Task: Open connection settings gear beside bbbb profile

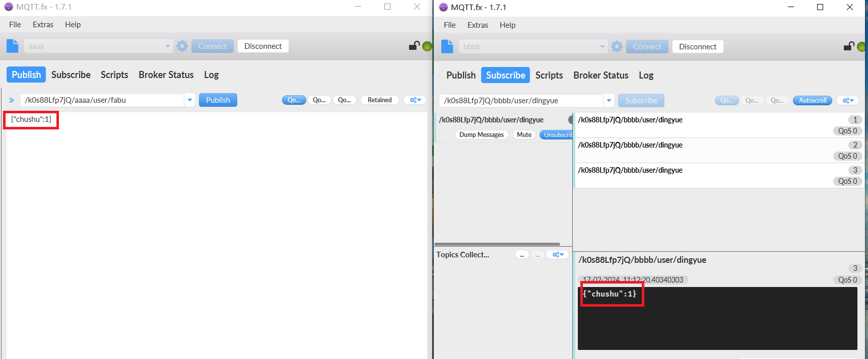Action: (617, 47)
